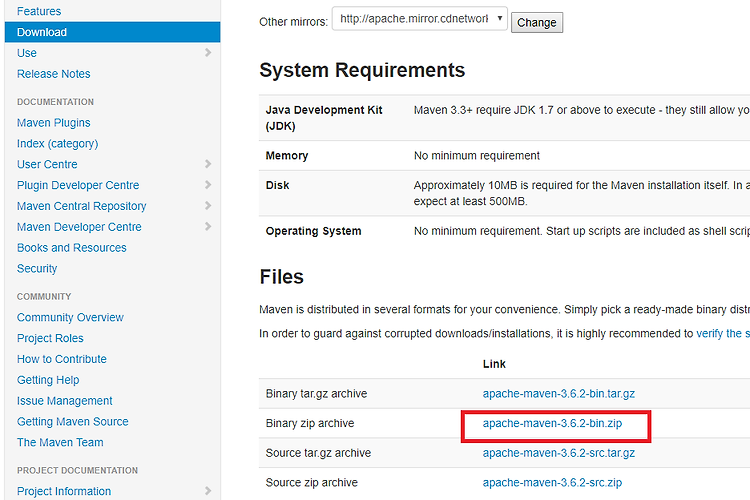Select the 'Source tar.gz archive' row label
This screenshot has width=750, height=500.
click(319, 453)
